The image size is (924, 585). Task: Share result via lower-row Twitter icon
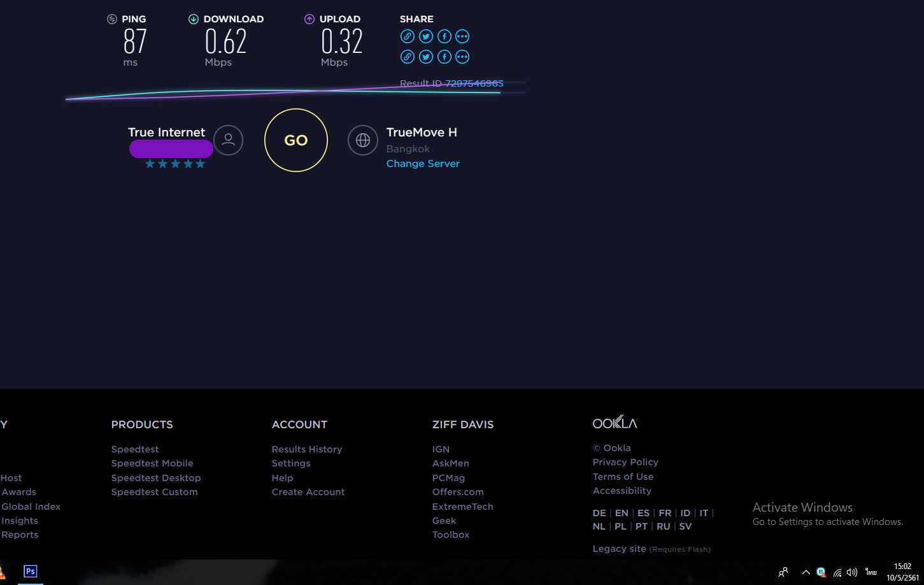[426, 57]
